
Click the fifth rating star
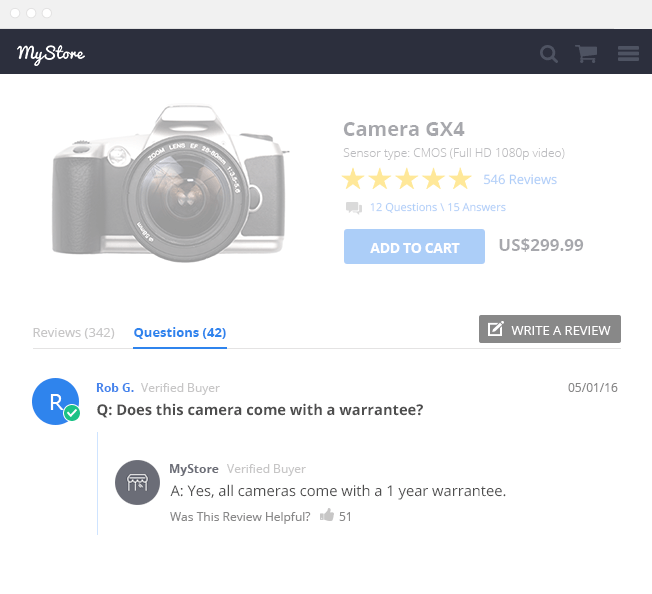click(460, 180)
